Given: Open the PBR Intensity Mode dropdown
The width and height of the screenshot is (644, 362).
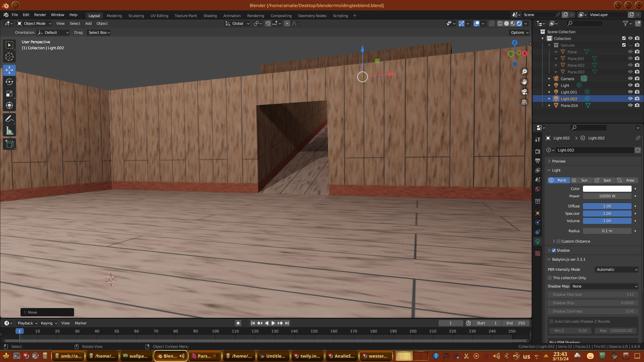Looking at the screenshot, I should pos(616,269).
